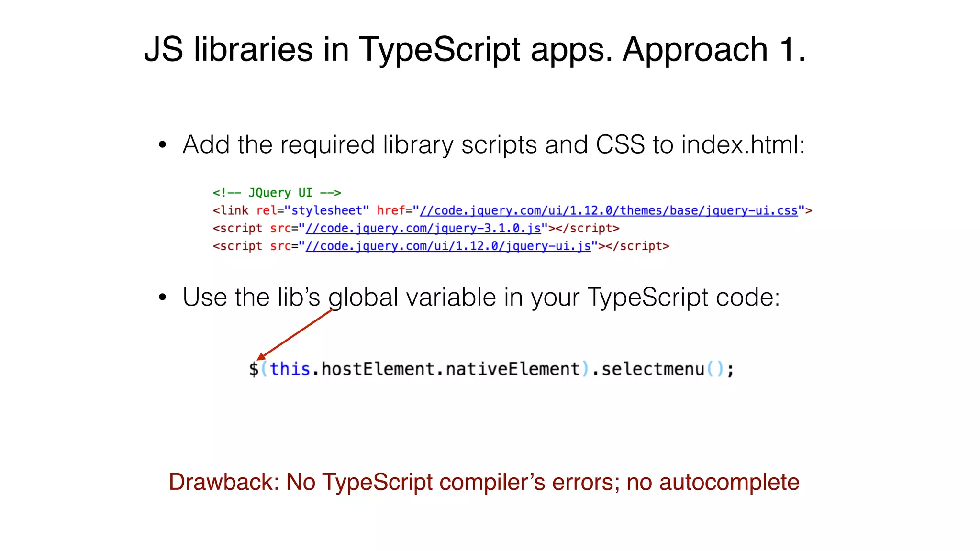Click the selectmenu() code line
The width and height of the screenshot is (980, 551).
(x=491, y=369)
